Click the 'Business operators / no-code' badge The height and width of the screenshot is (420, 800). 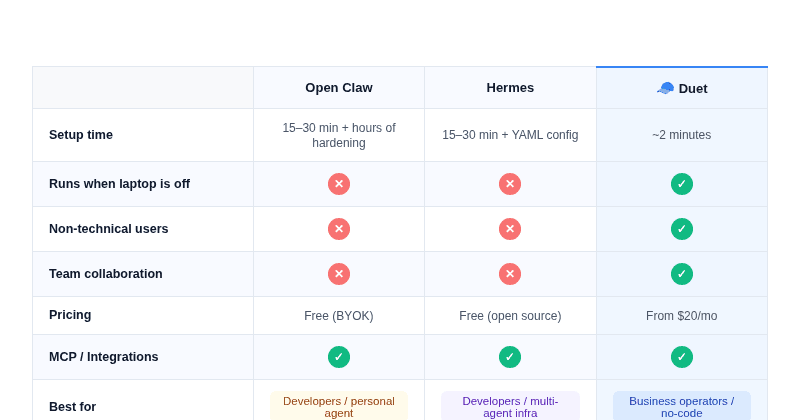[x=682, y=407]
